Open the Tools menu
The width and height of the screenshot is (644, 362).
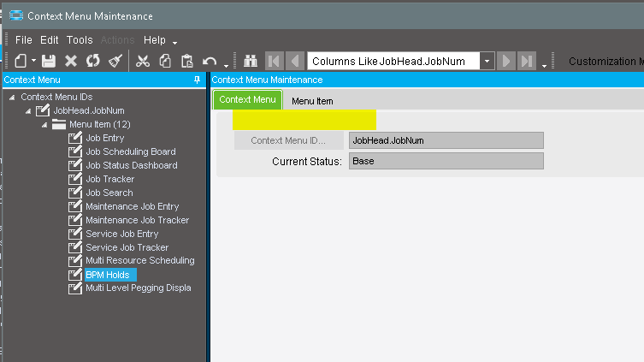(80, 40)
